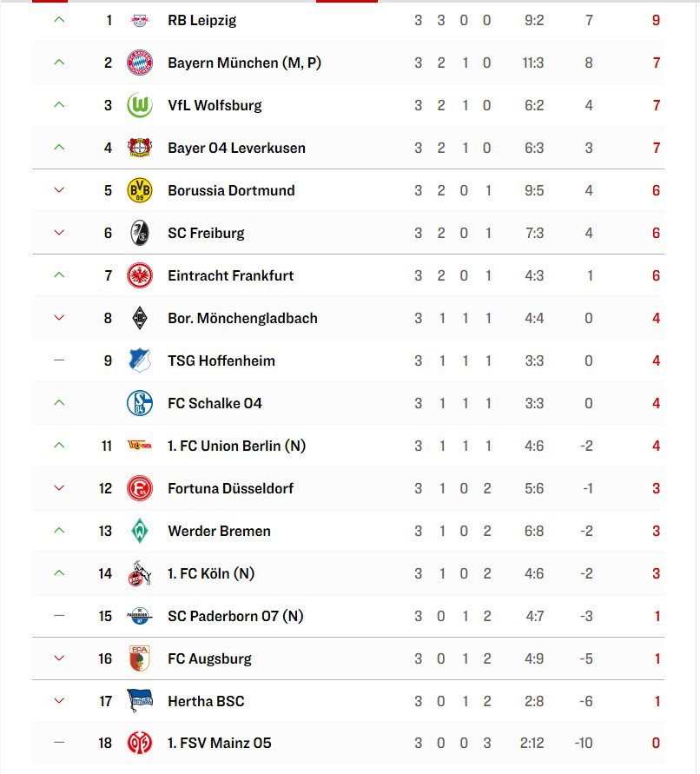The width and height of the screenshot is (700, 774).
Task: Select the VfL Wolfsburg green logo
Action: (139, 105)
